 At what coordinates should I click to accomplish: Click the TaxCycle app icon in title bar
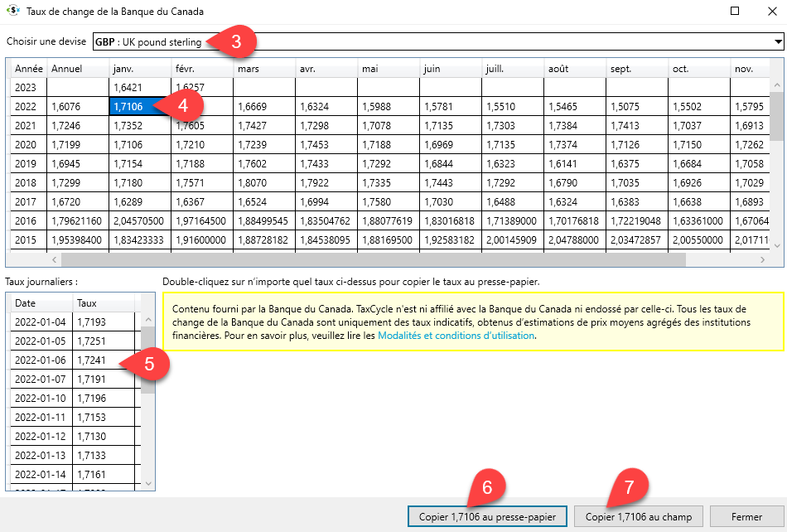tap(13, 11)
